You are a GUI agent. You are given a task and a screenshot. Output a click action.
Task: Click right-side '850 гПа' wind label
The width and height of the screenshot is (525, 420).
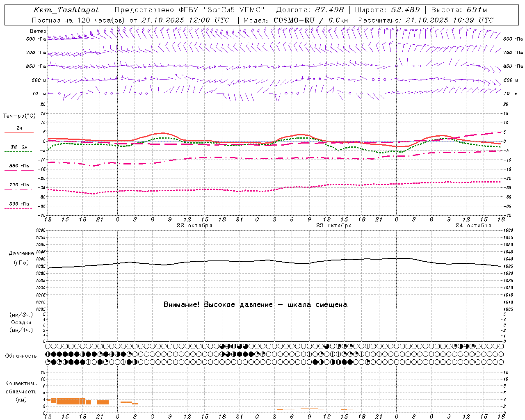tap(513, 66)
